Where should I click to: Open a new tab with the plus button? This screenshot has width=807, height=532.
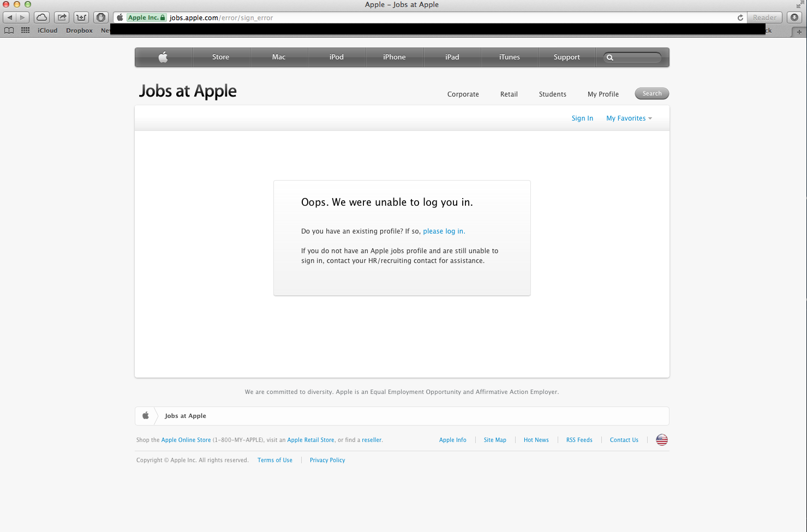799,32
